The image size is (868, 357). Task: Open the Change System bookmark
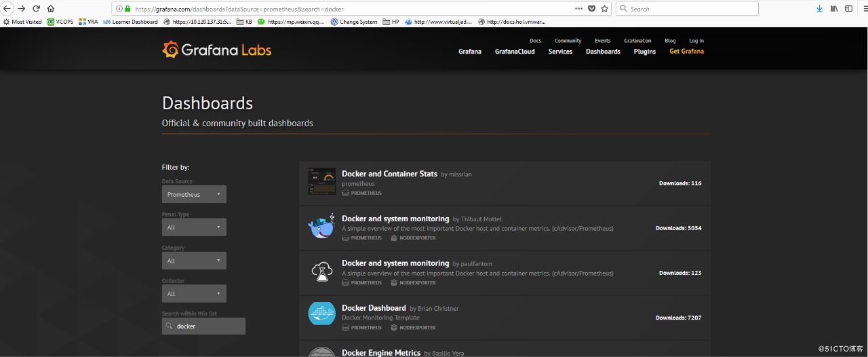[354, 22]
